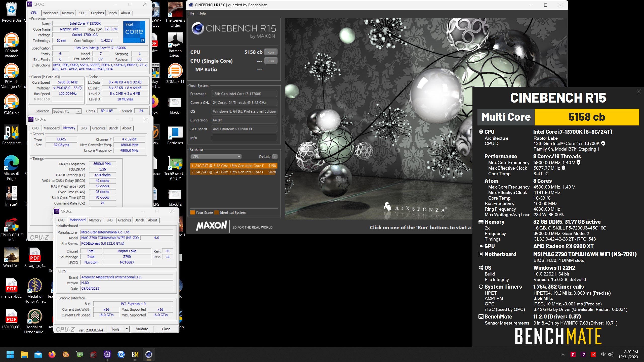The image size is (644, 362).
Task: Expand the Cinebench Ranking CPU dropdown
Action: point(216,157)
